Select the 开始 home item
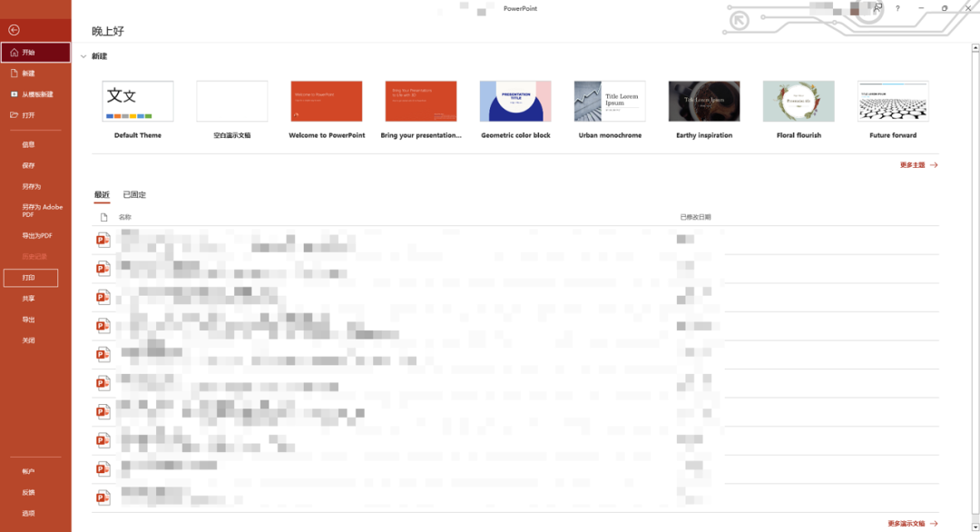This screenshot has width=980, height=532. click(x=35, y=53)
